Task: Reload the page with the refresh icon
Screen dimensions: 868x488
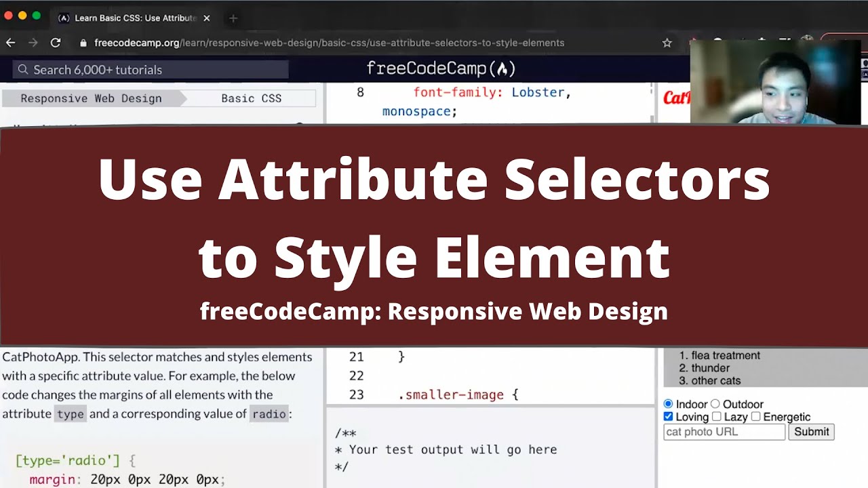Action: 56,43
